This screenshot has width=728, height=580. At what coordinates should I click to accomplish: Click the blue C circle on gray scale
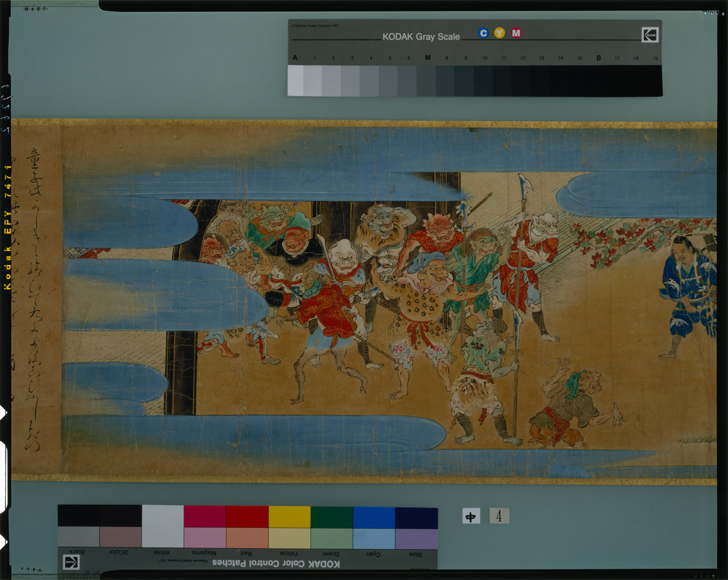click(x=483, y=33)
